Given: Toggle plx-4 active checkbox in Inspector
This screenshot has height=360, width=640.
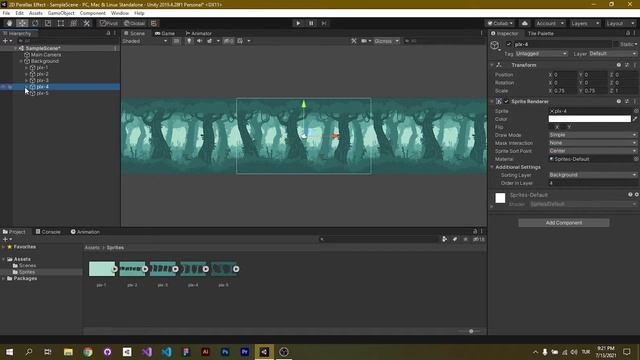Looking at the screenshot, I should tap(509, 44).
